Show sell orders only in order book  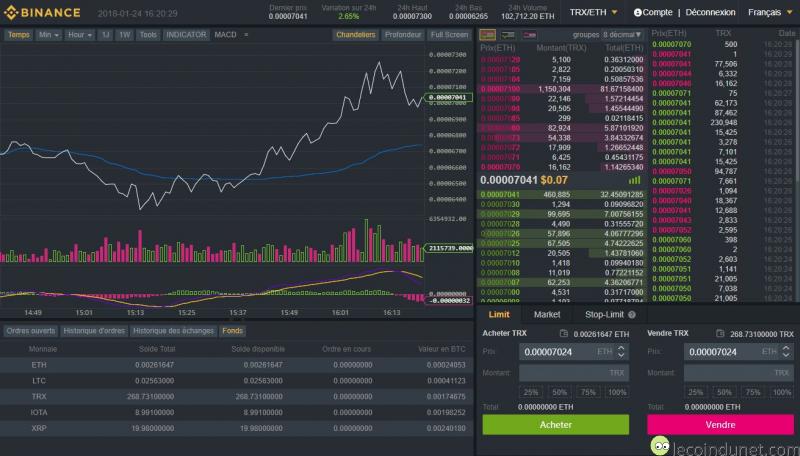pyautogui.click(x=529, y=35)
